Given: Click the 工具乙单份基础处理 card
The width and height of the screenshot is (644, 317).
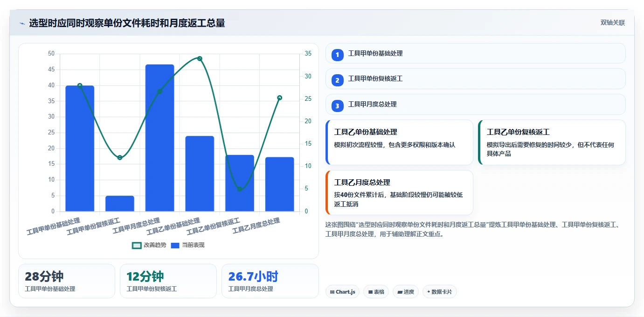Looking at the screenshot, I should 399,142.
